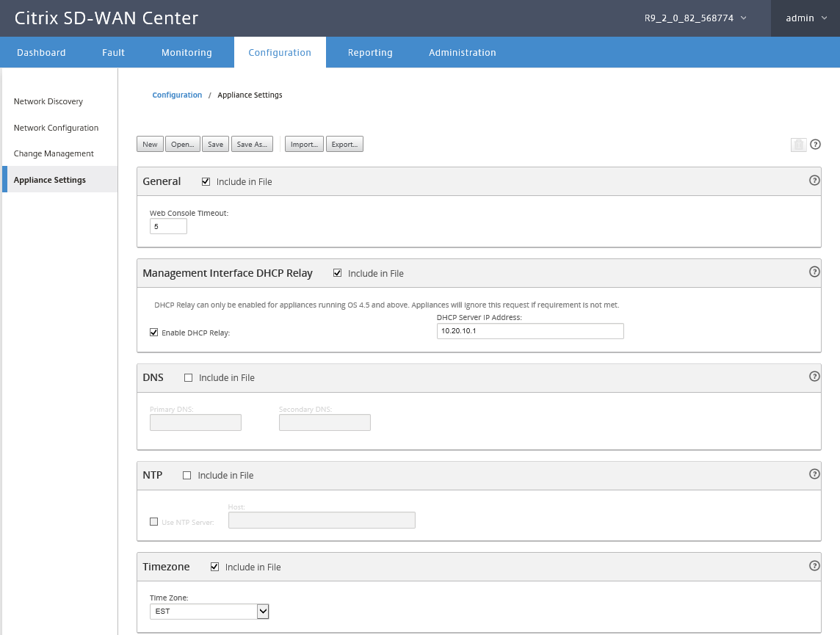
Task: Click the New button
Action: [150, 144]
